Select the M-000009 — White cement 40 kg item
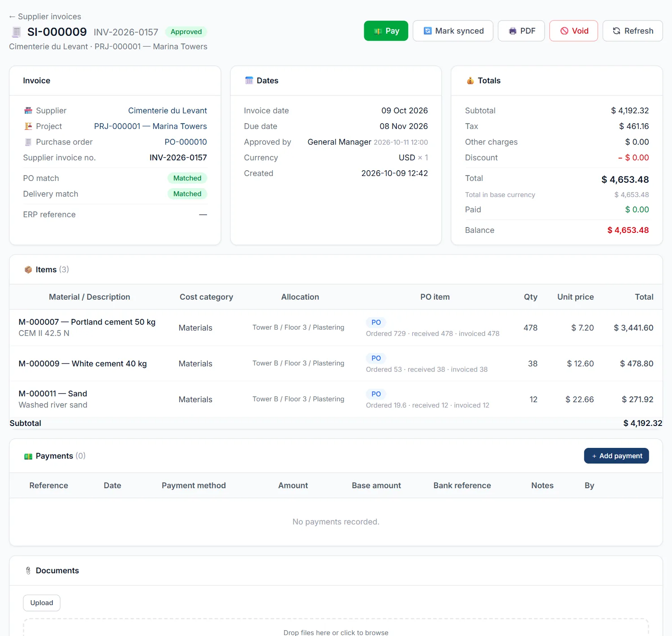 click(82, 364)
